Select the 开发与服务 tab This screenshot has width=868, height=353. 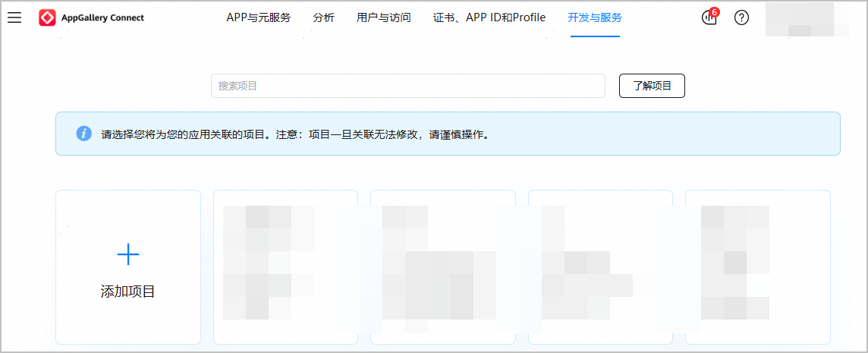point(595,17)
